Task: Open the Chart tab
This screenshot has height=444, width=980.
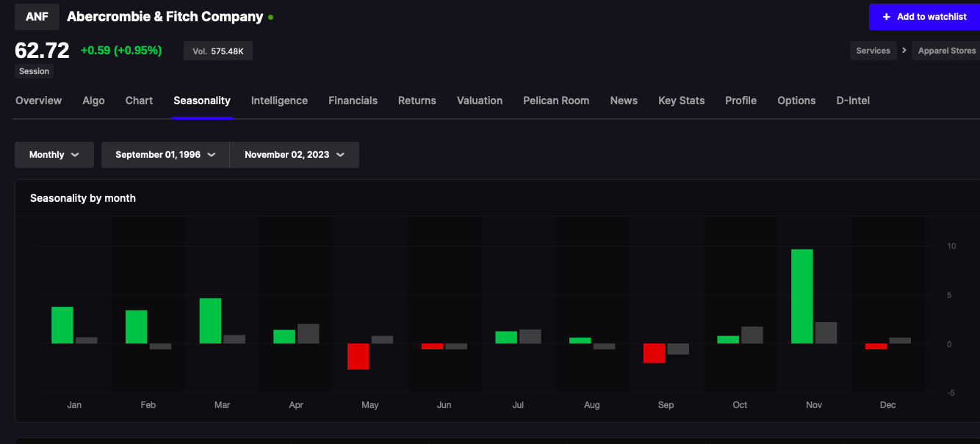Action: point(139,101)
